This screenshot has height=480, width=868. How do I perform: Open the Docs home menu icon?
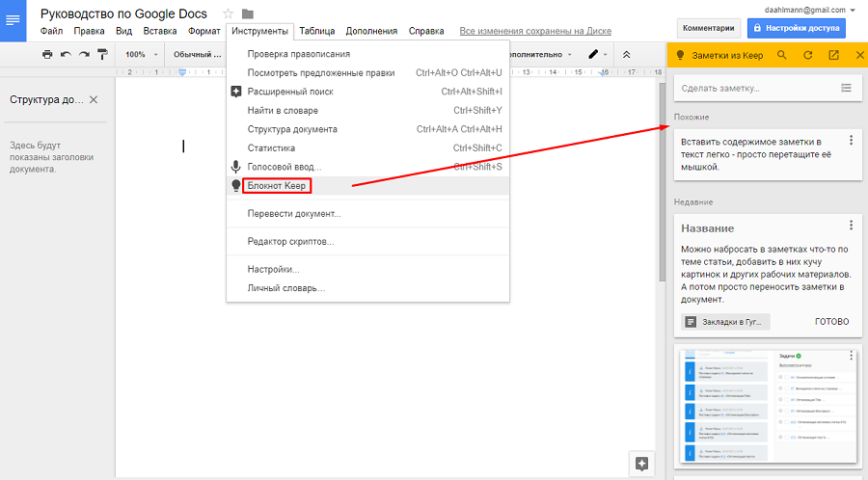pyautogui.click(x=13, y=20)
